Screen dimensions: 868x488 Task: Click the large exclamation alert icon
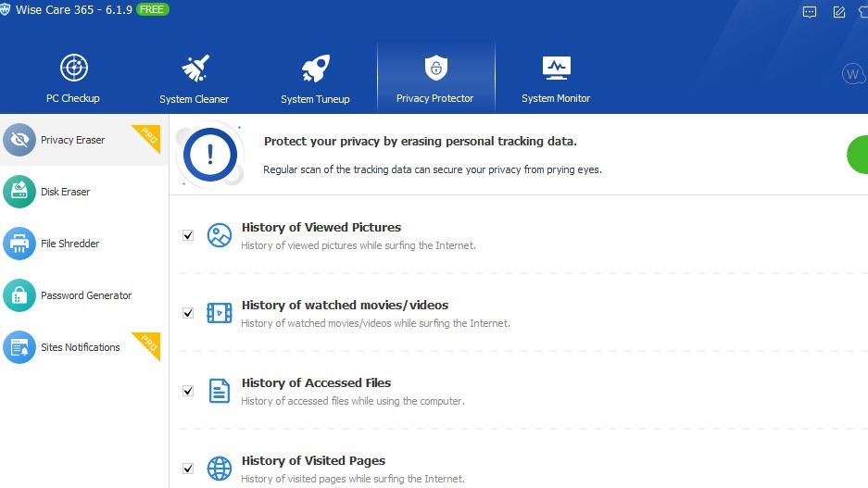(x=210, y=155)
